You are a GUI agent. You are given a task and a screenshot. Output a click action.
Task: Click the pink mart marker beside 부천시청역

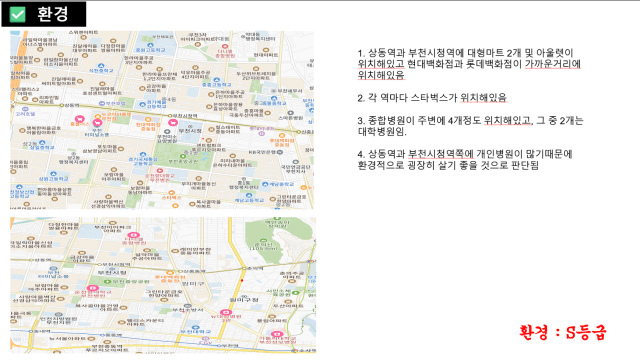173,122
